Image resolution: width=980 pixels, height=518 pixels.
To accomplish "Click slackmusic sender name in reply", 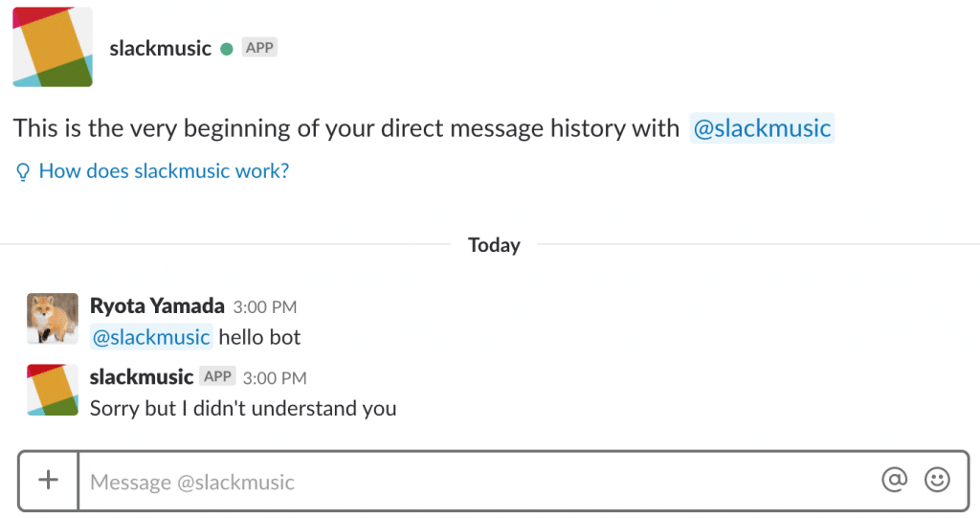I will (x=142, y=377).
